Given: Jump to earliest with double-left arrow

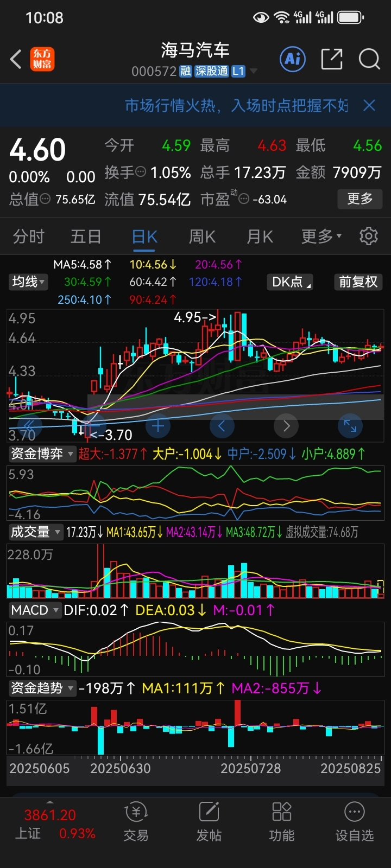Looking at the screenshot, I should coord(30,426).
